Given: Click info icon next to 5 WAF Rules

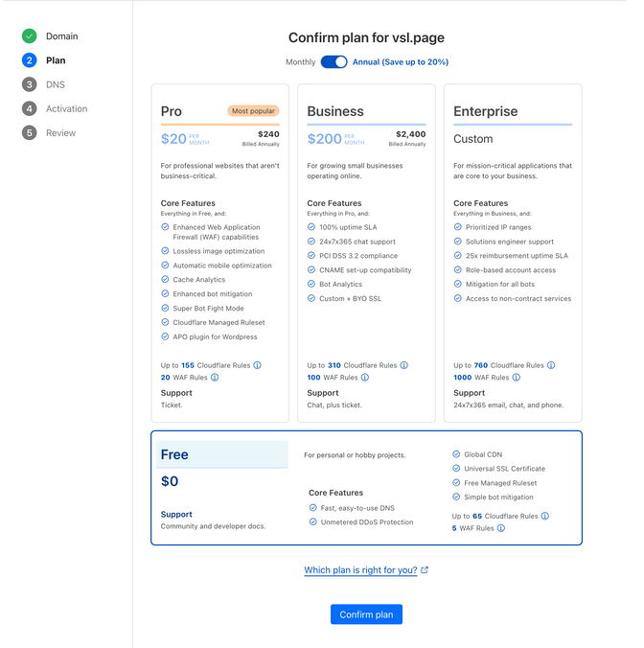Looking at the screenshot, I should pyautogui.click(x=501, y=528).
